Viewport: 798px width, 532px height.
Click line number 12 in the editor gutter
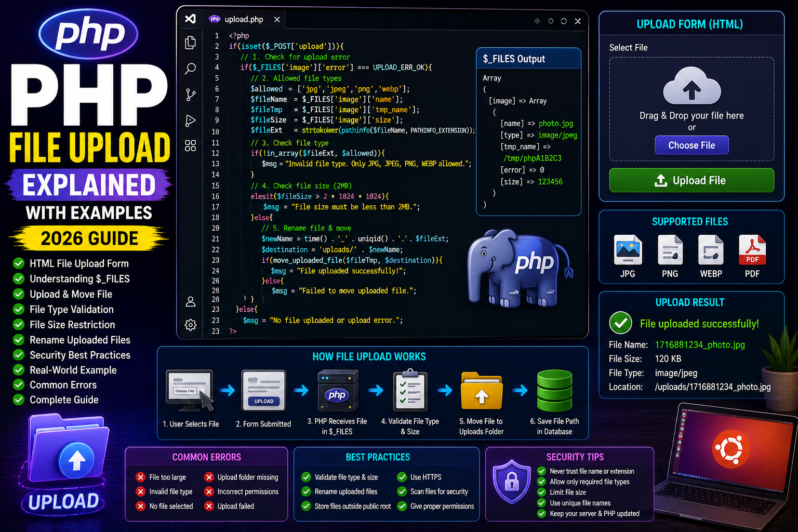point(215,153)
